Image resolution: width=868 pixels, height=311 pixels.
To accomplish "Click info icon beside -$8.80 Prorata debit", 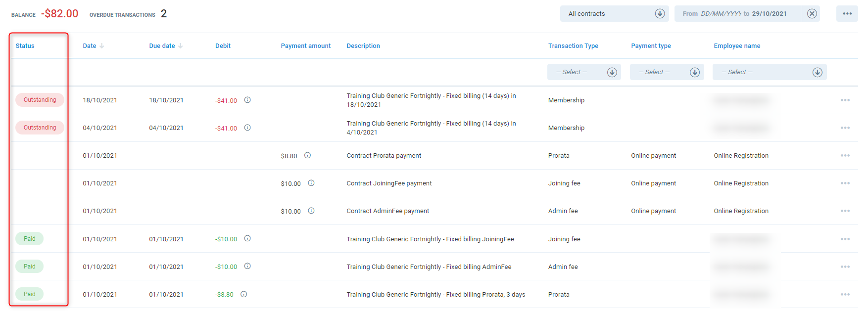I will pos(244,294).
